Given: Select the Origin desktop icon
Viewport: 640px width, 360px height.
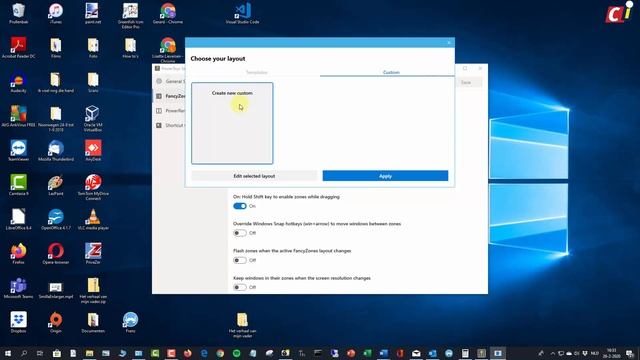Looking at the screenshot, I should pyautogui.click(x=56, y=322).
